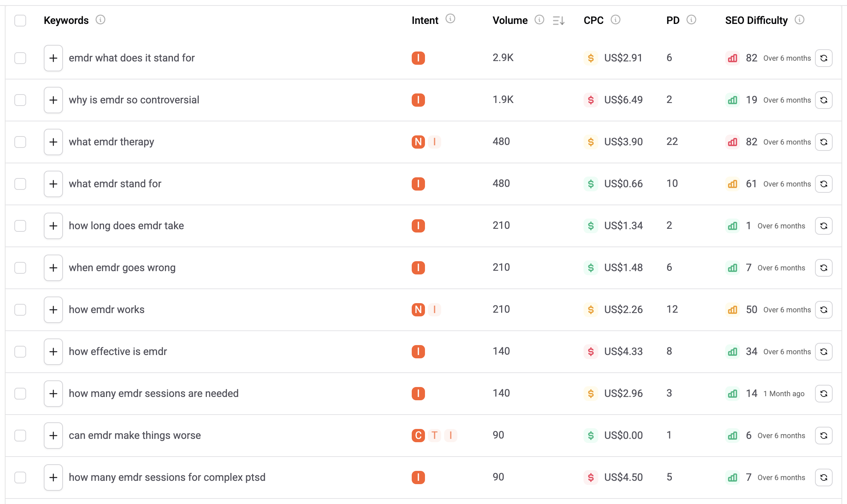Expand 'when emdr goes wrong' plus button
Viewport: 847px width, 504px height.
[53, 268]
